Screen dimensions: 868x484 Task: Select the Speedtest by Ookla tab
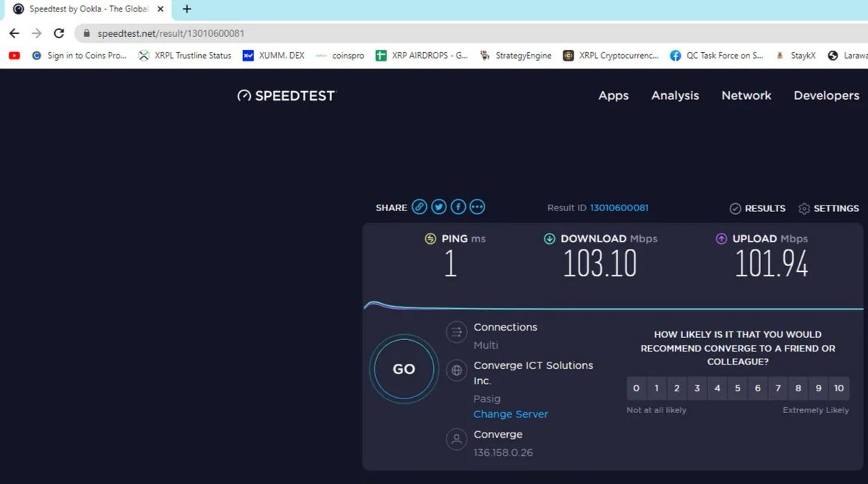pyautogui.click(x=87, y=9)
